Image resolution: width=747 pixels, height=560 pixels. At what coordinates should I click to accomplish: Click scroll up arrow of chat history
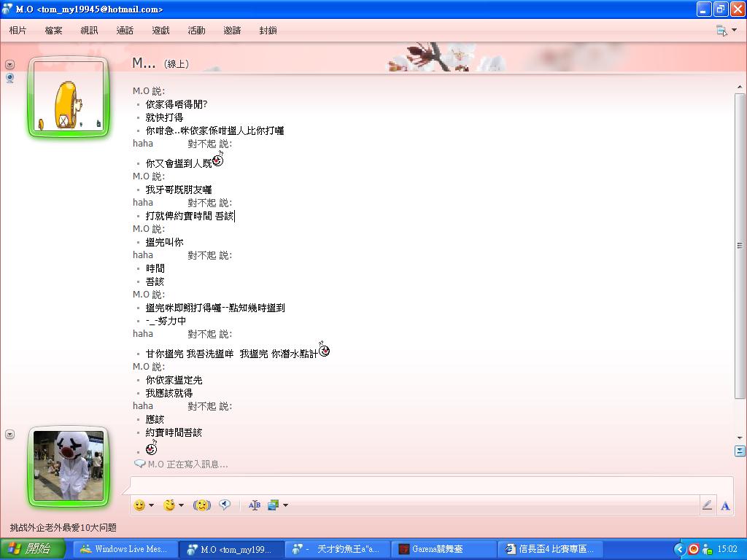tap(740, 87)
